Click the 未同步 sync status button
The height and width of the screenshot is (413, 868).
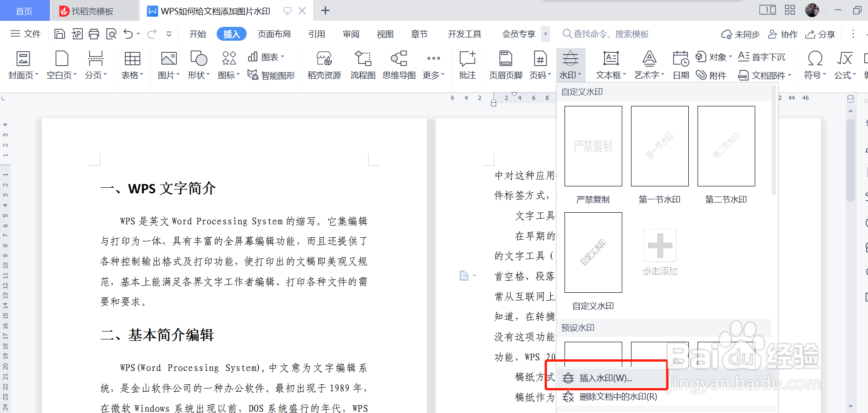point(740,34)
